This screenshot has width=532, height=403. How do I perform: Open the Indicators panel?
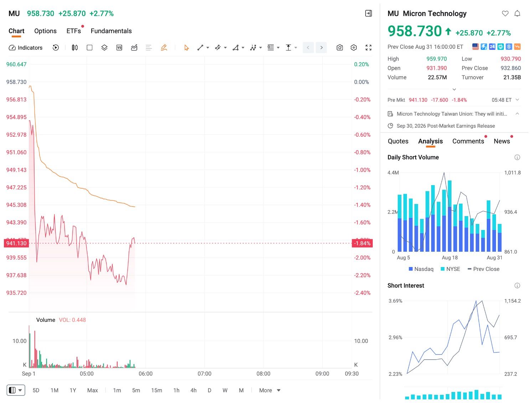[25, 48]
